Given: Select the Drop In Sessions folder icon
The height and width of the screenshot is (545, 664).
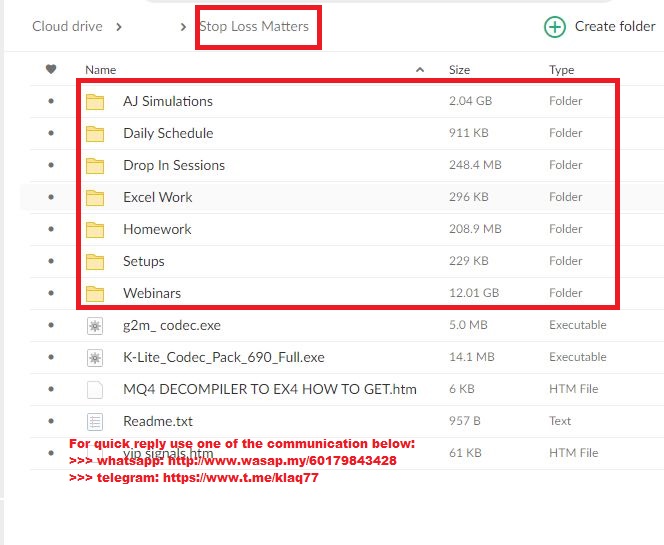Looking at the screenshot, I should point(95,166).
